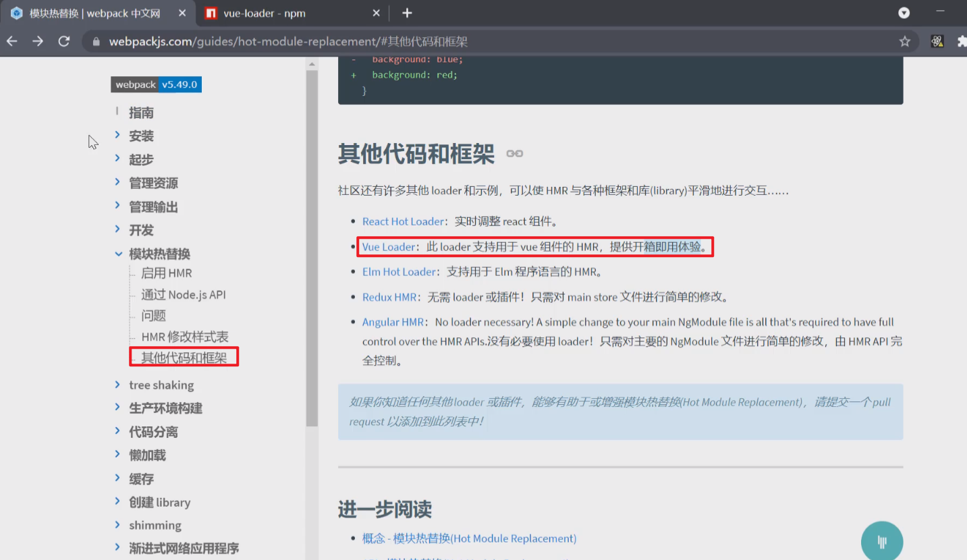The height and width of the screenshot is (560, 967).
Task: Open 通过 Node.js API subsection
Action: click(184, 295)
